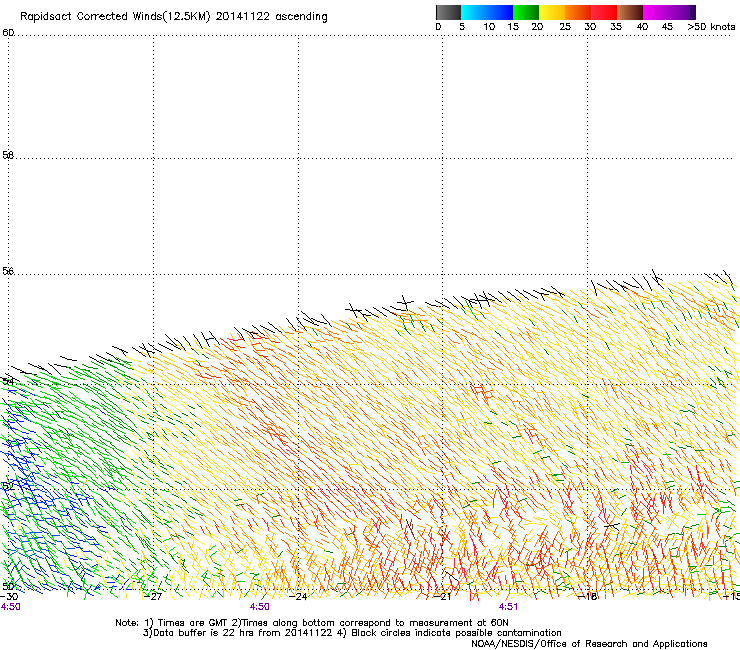
Task: Click the red 30-35 knots color segment
Action: tap(604, 12)
